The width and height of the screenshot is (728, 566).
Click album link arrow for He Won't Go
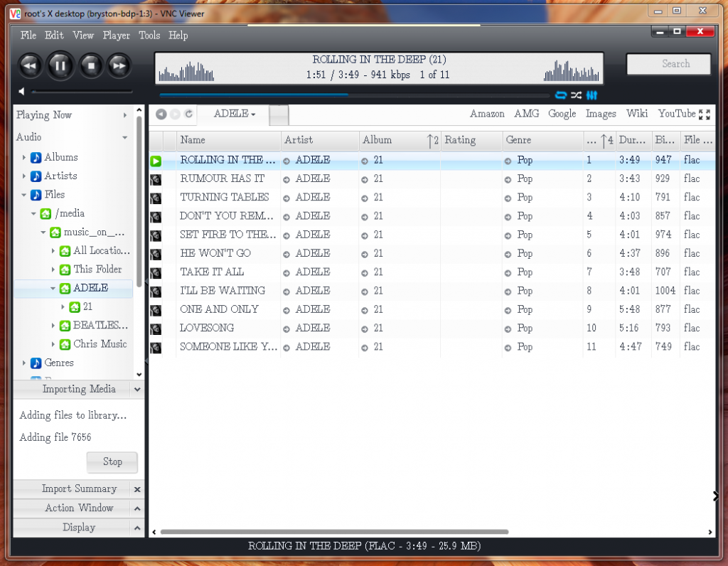365,255
